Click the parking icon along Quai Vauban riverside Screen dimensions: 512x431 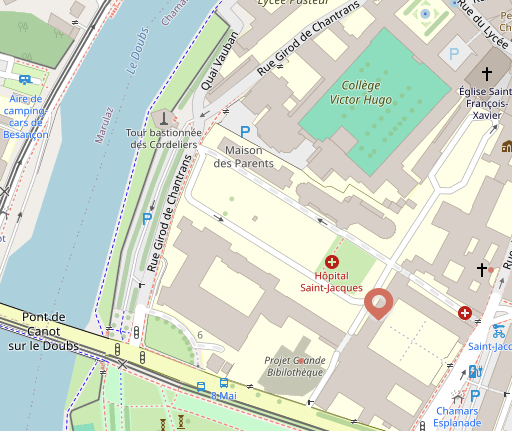coord(147,219)
